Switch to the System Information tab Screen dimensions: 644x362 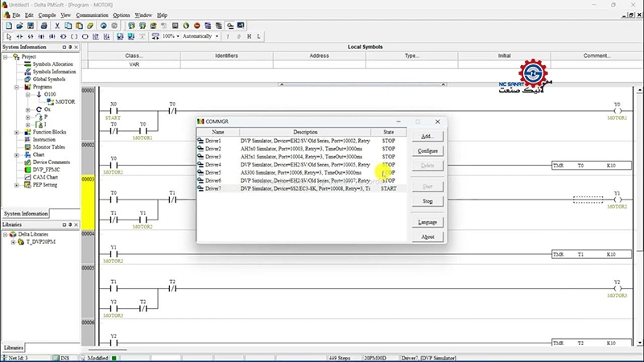pyautogui.click(x=25, y=213)
